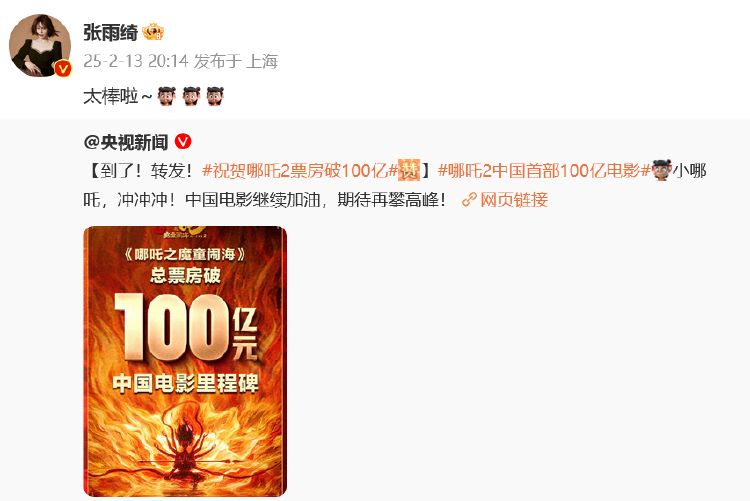Click the chain link icon before 网页链接
The image size is (750, 501).
(469, 200)
